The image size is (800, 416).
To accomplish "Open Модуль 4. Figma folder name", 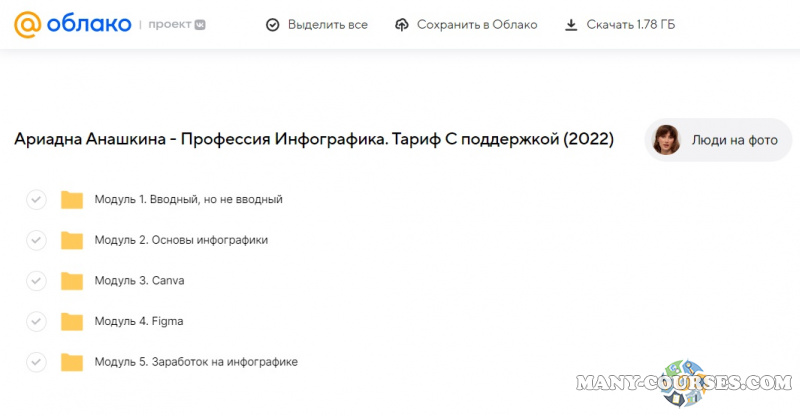I will click(139, 321).
